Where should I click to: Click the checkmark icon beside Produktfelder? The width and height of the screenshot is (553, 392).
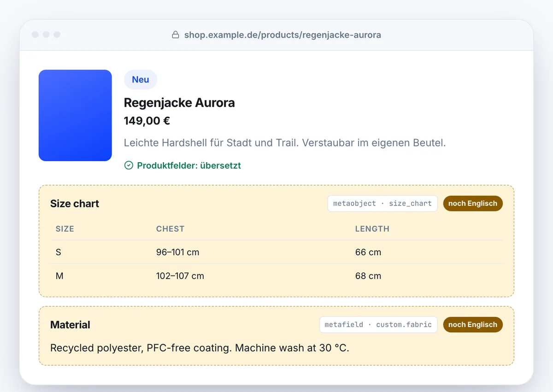pyautogui.click(x=129, y=165)
